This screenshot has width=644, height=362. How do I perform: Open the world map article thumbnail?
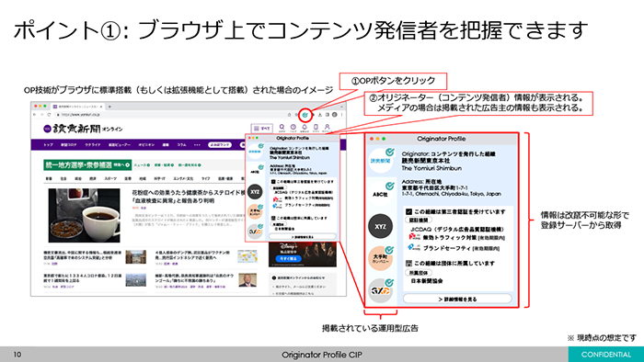pos(247,256)
